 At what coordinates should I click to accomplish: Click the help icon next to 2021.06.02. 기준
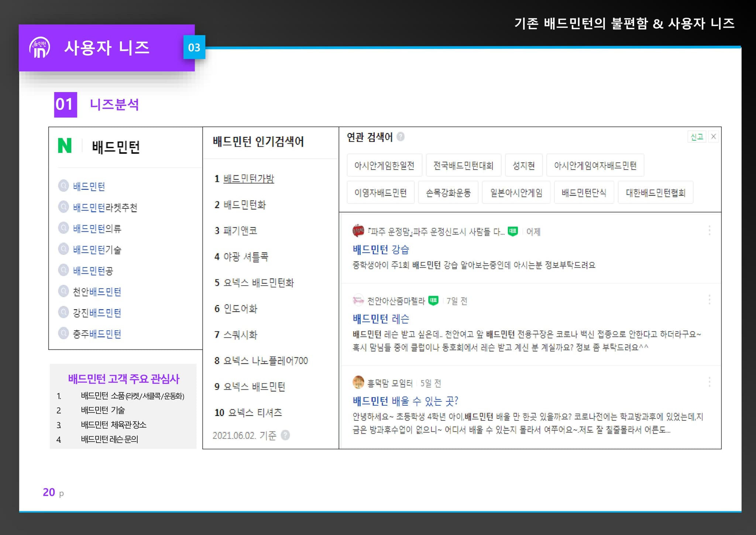pos(285,435)
